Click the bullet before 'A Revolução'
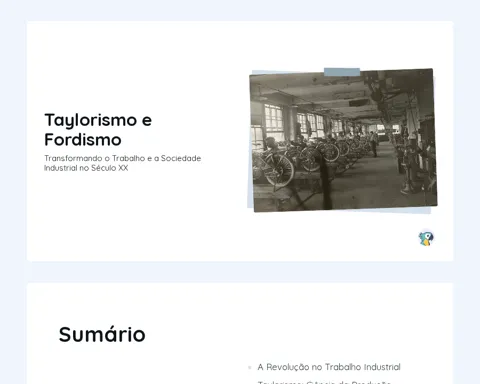 coord(250,367)
